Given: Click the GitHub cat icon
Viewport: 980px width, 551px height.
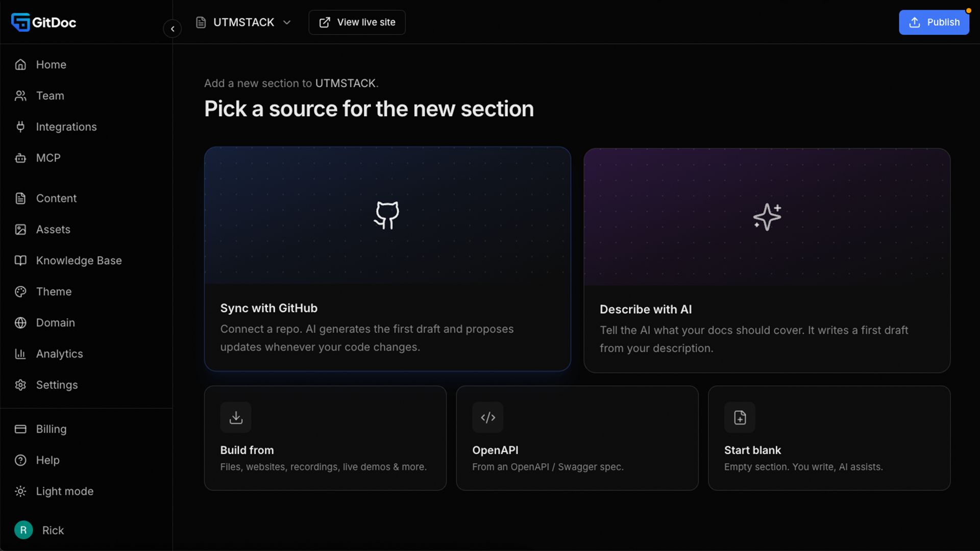Looking at the screenshot, I should tap(387, 215).
